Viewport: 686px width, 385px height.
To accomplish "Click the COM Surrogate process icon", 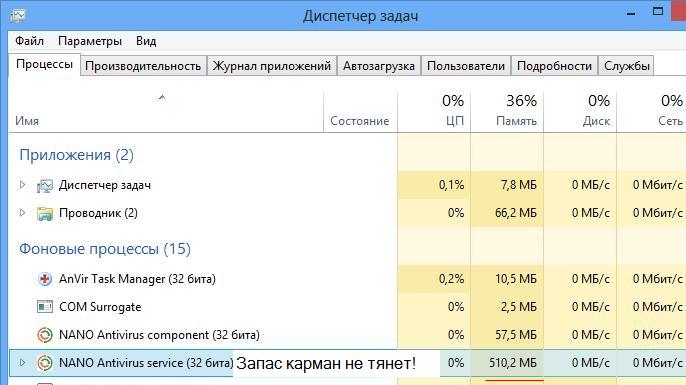I will [x=45, y=307].
